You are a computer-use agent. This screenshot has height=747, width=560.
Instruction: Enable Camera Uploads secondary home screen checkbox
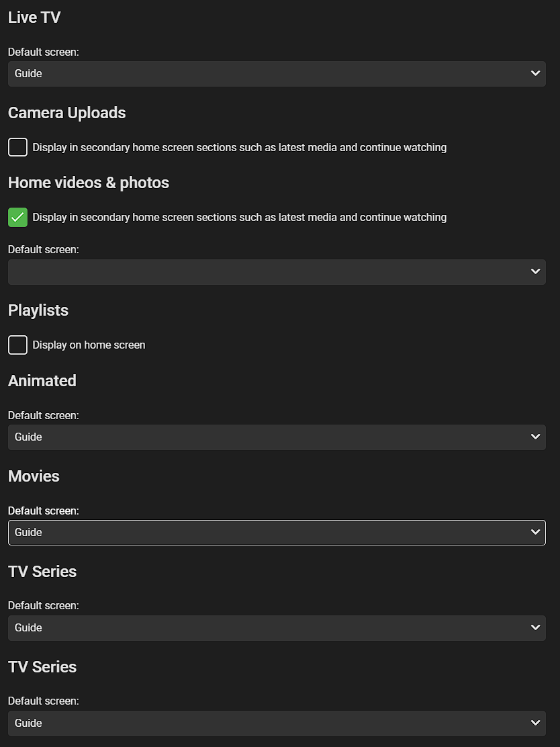coord(17,147)
